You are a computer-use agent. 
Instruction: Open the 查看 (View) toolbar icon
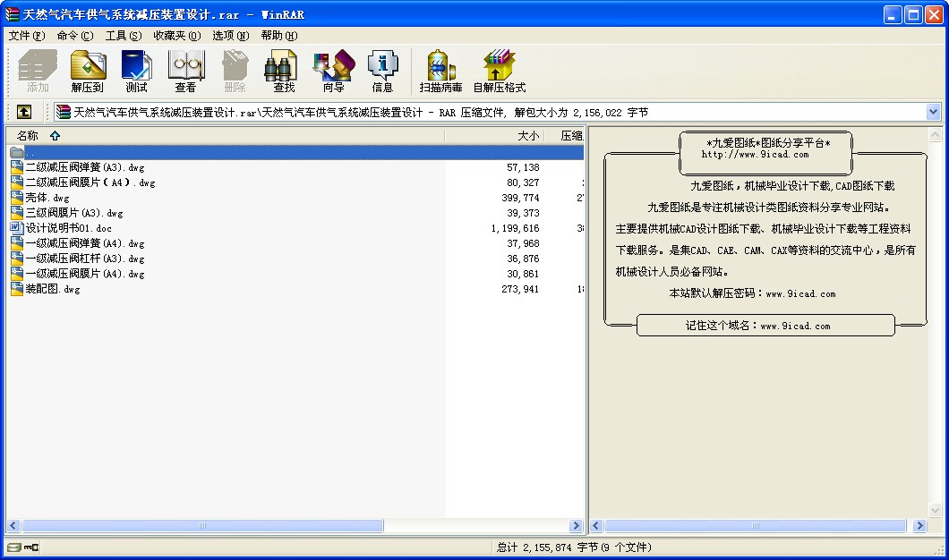point(186,72)
